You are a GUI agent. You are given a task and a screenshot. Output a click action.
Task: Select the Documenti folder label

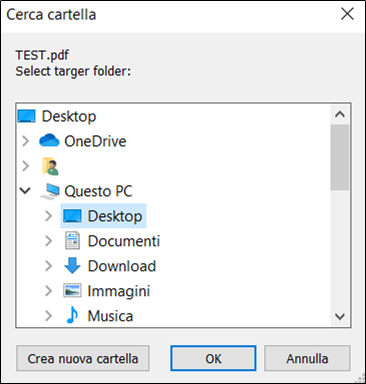point(124,241)
